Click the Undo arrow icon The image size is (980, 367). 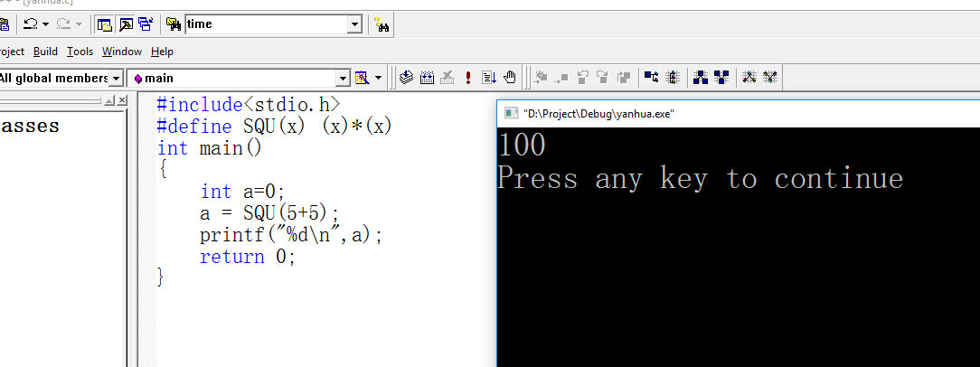click(x=30, y=24)
